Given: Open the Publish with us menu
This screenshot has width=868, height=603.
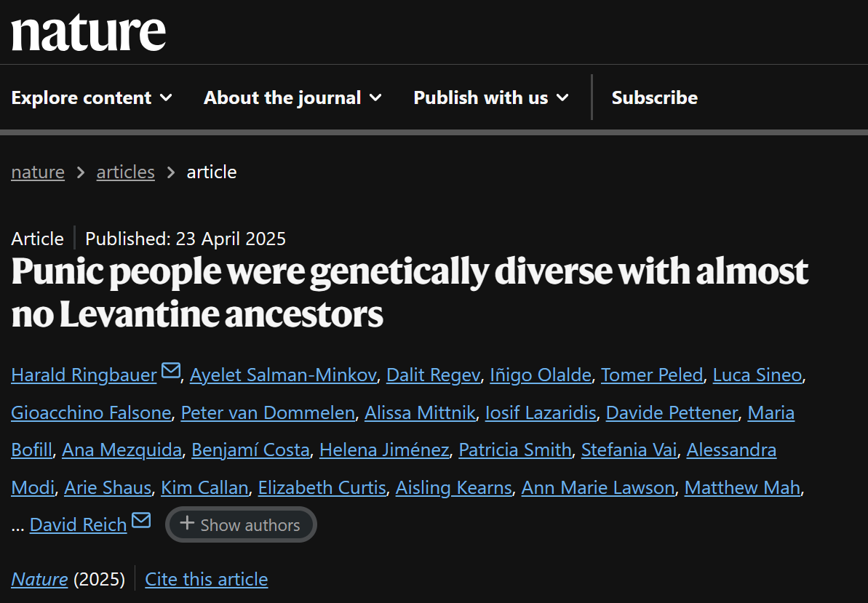Looking at the screenshot, I should [492, 98].
